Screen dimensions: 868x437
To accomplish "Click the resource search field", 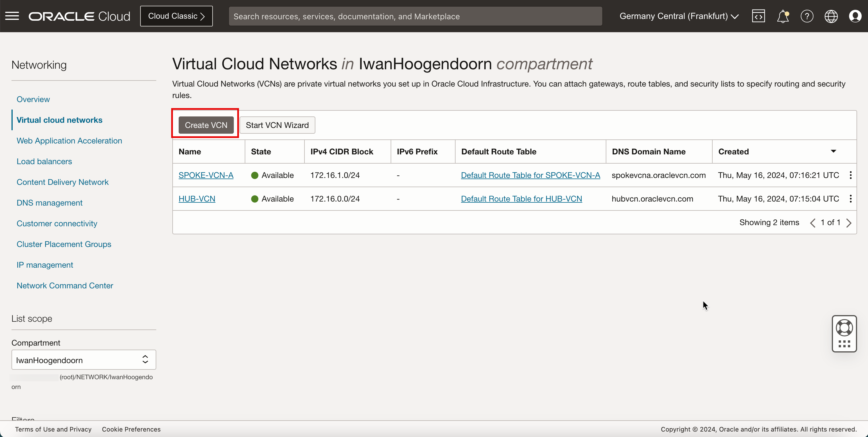I will point(415,16).
